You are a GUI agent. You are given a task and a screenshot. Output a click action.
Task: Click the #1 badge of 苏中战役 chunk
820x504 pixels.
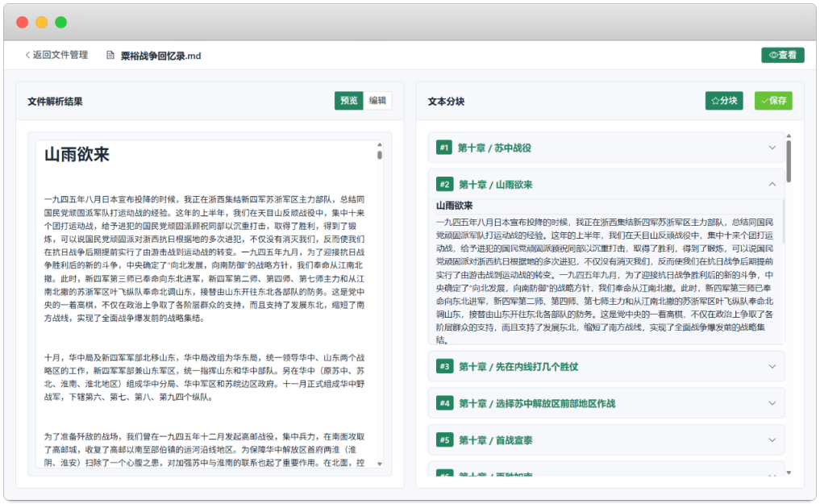tap(444, 148)
